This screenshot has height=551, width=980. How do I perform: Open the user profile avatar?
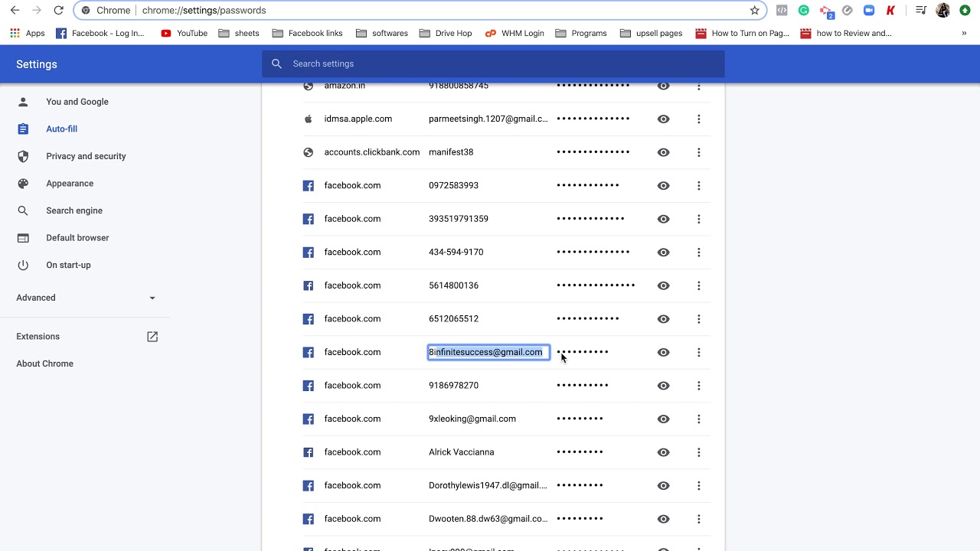(x=942, y=11)
